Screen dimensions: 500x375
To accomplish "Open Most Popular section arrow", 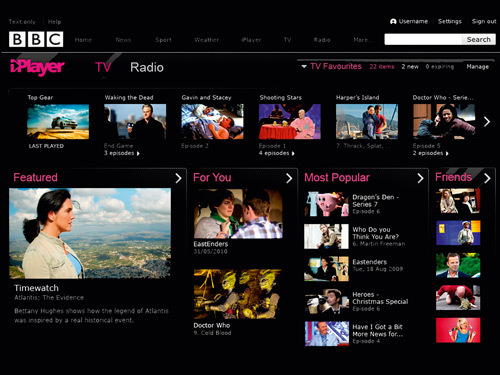I will (x=420, y=178).
